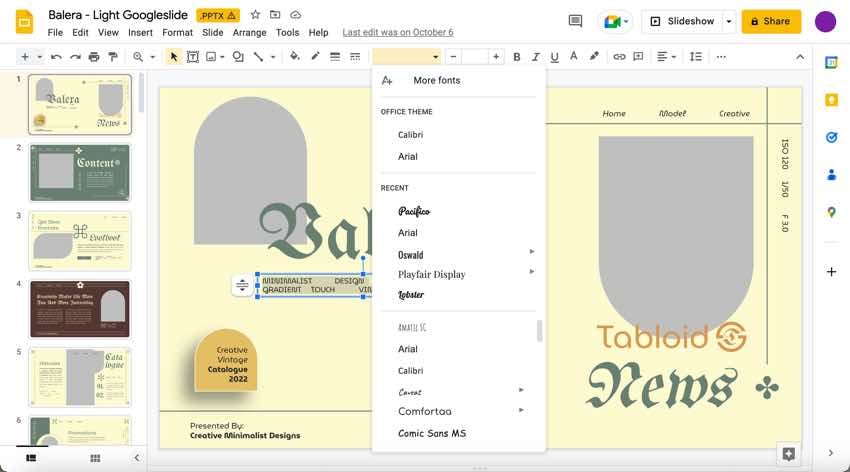Select slide 4 thumbnail in filmstrip
Viewport: 850px width, 472px height.
80,307
